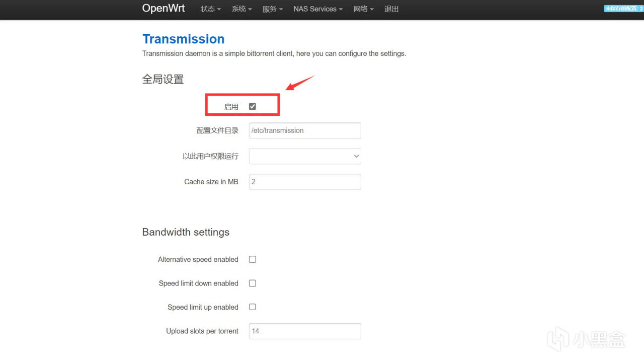The height and width of the screenshot is (361, 644).
Task: Enable Speed limit down checkbox
Action: pyautogui.click(x=253, y=283)
